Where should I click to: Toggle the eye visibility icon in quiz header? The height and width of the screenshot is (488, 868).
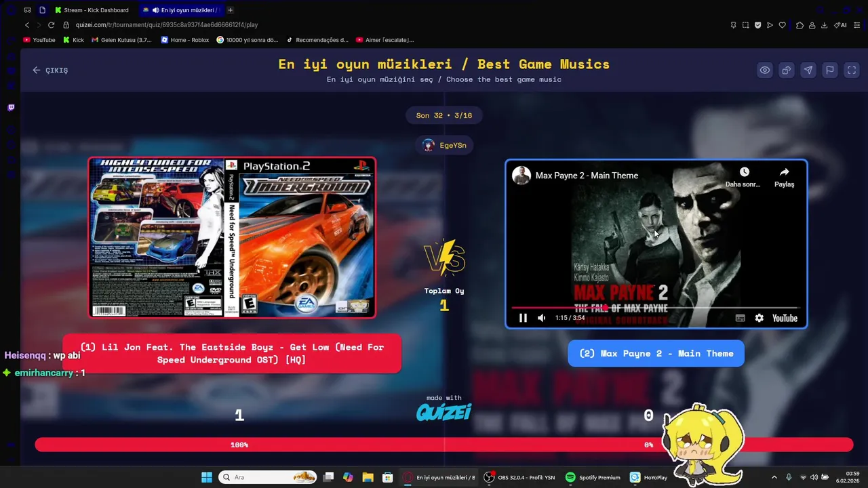point(765,70)
